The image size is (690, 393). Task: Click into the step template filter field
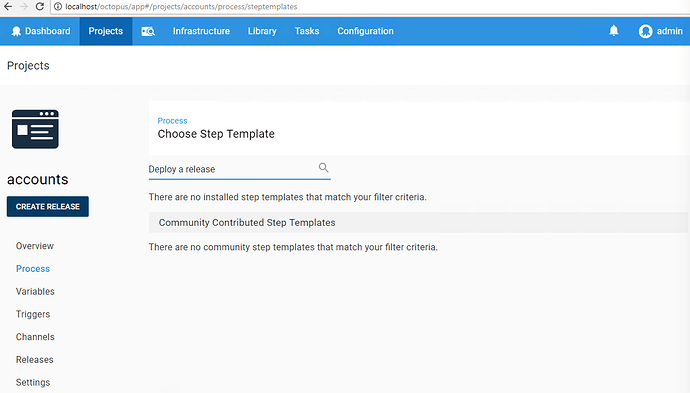(x=232, y=169)
